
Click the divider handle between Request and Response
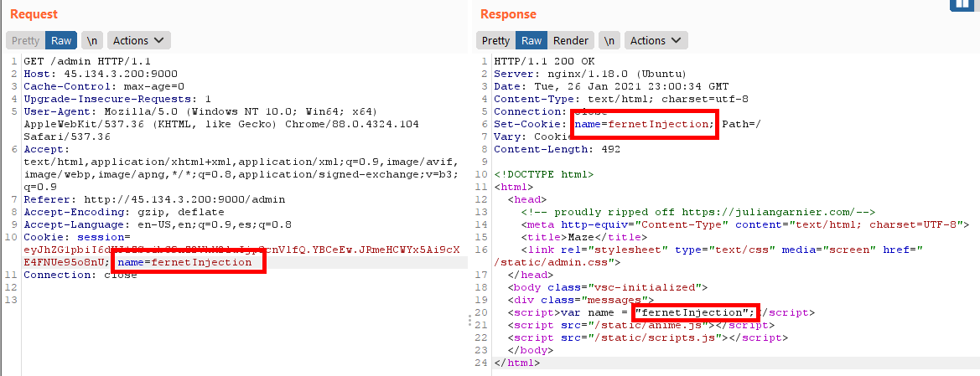(469, 320)
